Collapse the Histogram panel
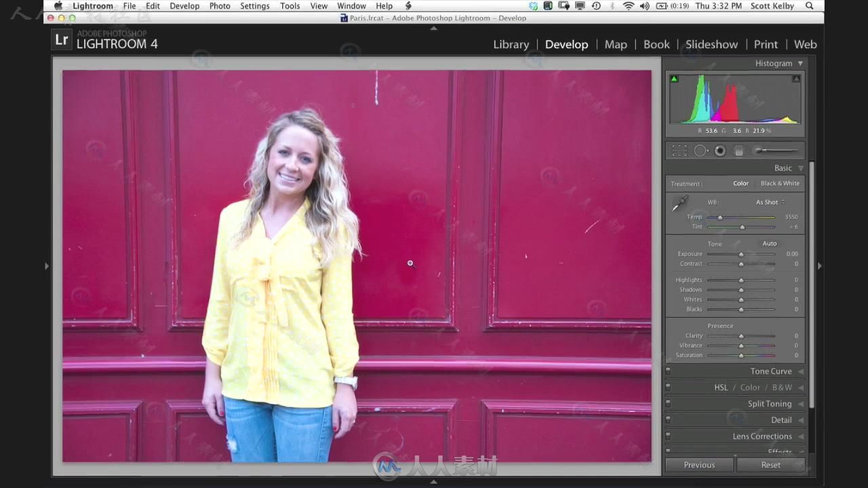 click(x=800, y=64)
